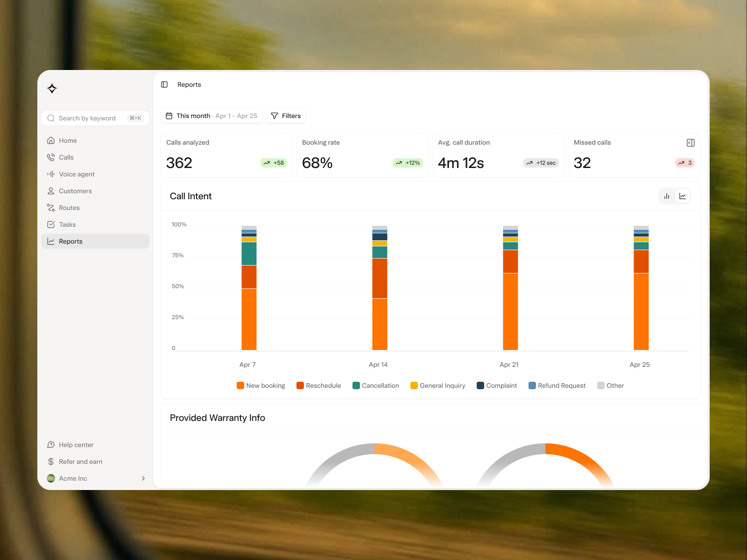Click the calendar icon in date filter
The image size is (747, 560).
pos(169,116)
